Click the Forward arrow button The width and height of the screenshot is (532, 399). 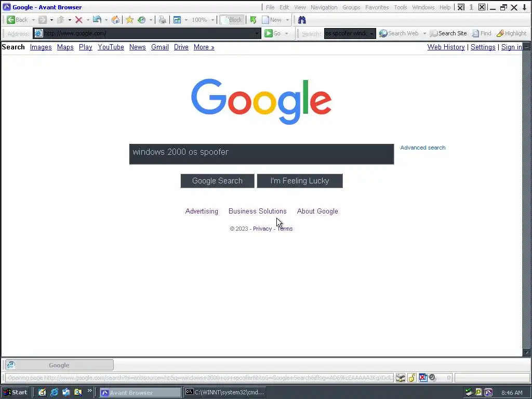pos(43,20)
